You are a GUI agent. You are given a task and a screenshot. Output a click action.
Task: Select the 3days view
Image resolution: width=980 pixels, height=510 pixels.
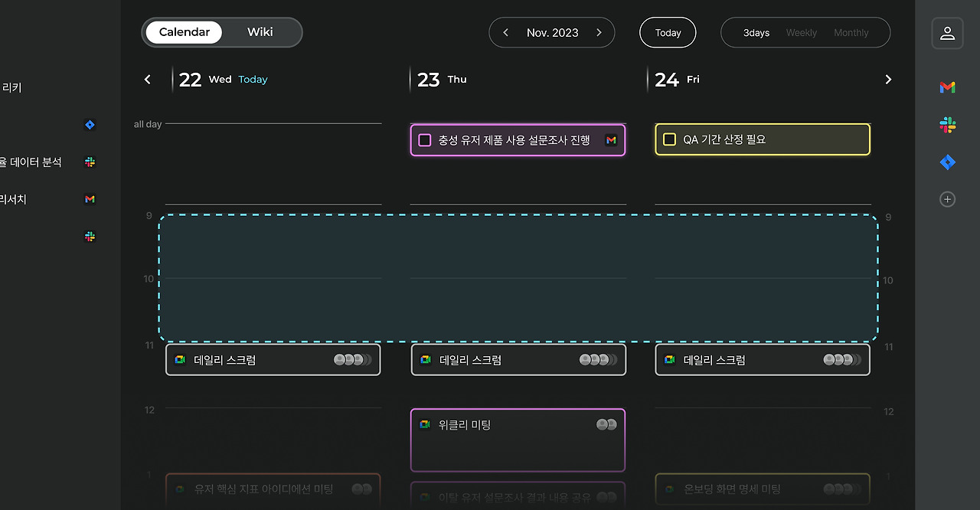coord(756,33)
